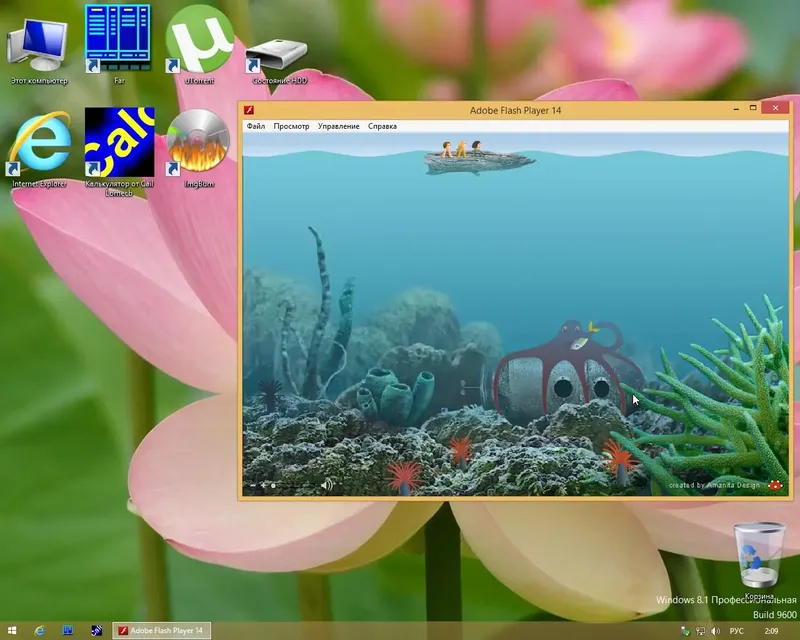Click the РУС language indicator
Screen dimensions: 800x640
(737, 631)
